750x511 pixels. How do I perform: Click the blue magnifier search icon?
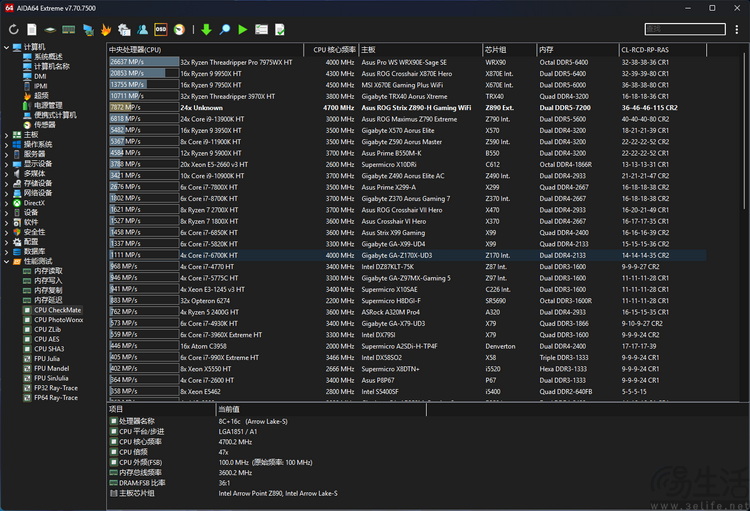pos(224,30)
